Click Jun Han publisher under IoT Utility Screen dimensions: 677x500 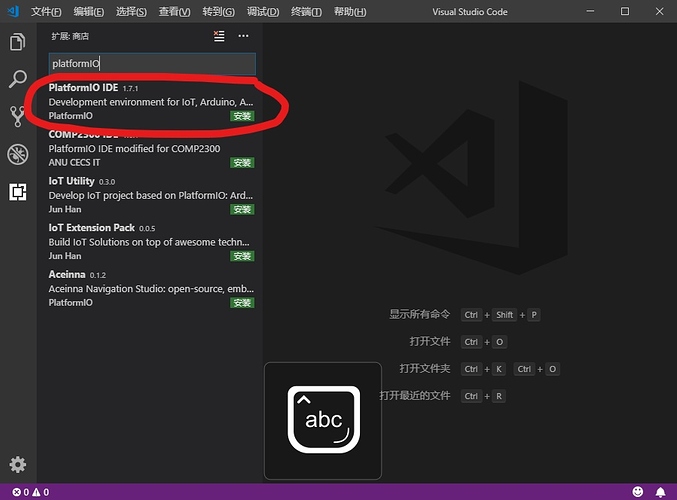click(x=65, y=209)
